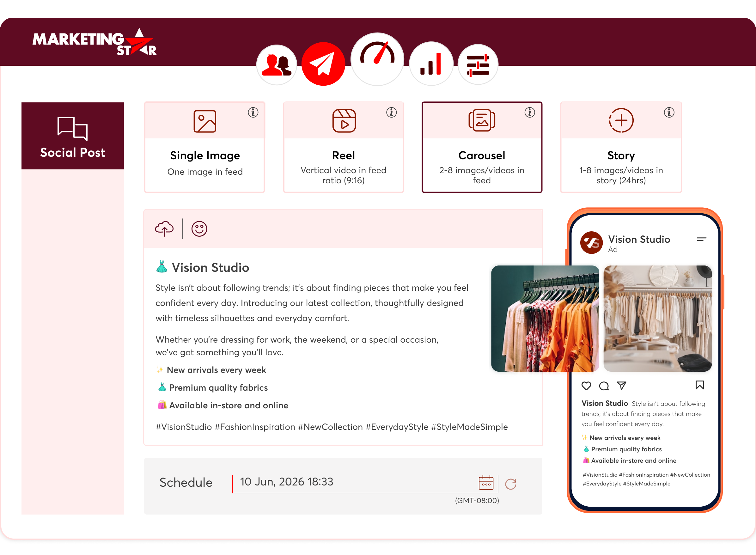The image size is (756, 555).
Task: Show info for Carousel card
Action: tap(530, 112)
